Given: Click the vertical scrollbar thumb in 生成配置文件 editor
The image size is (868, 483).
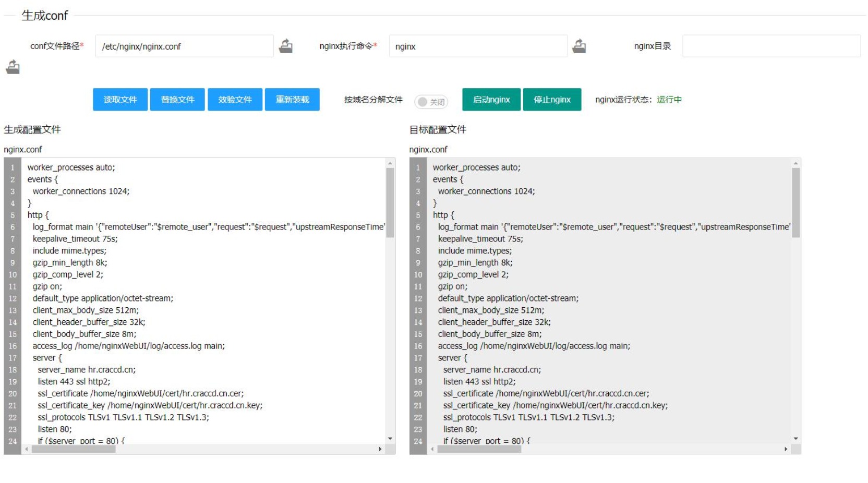Looking at the screenshot, I should click(x=390, y=202).
